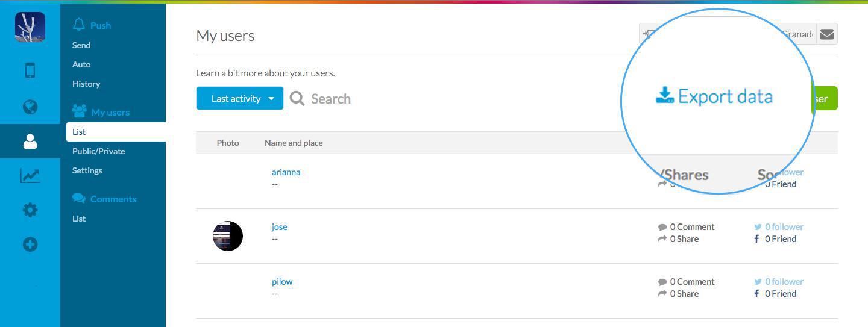Open the mobile phone section icon
The height and width of the screenshot is (327, 868).
[x=30, y=70]
